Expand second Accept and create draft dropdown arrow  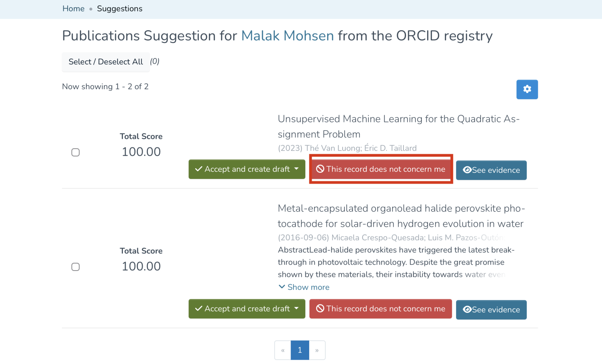tap(297, 309)
